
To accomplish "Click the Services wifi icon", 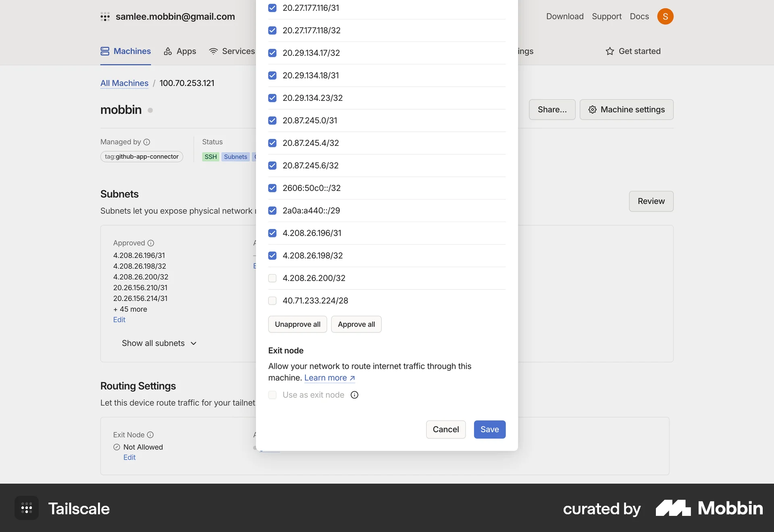I will (213, 51).
